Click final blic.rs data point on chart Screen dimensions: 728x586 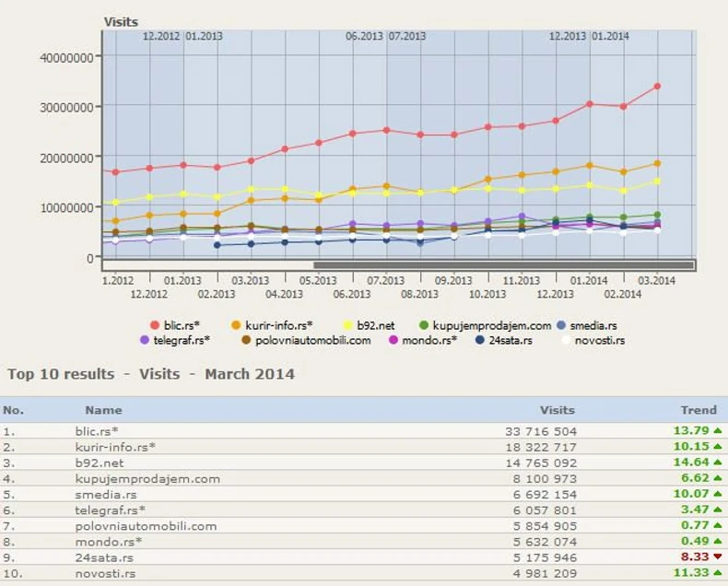[x=657, y=87]
